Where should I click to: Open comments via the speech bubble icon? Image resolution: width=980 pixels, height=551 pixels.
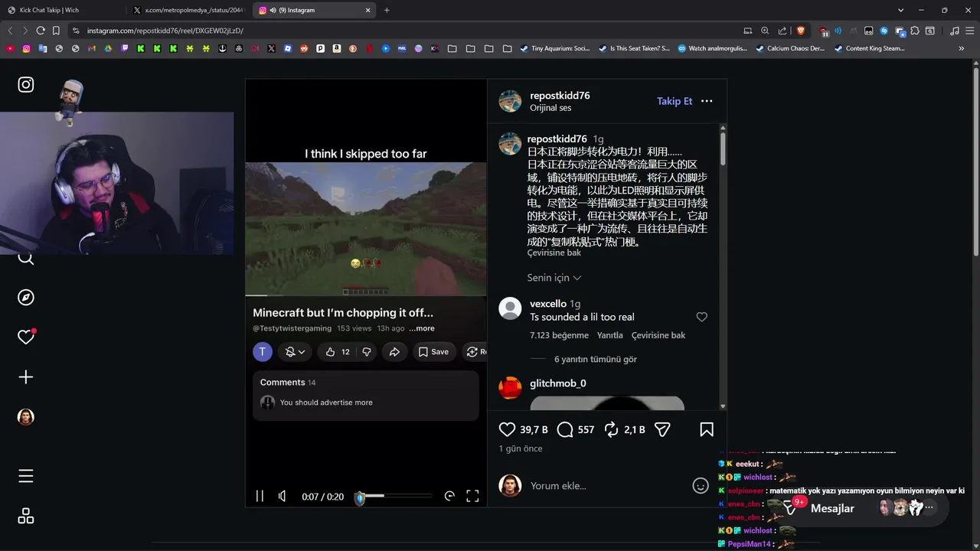point(565,429)
